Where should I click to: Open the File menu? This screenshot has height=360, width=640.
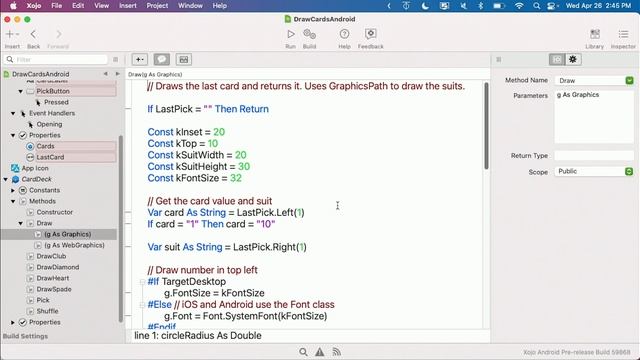tap(57, 6)
